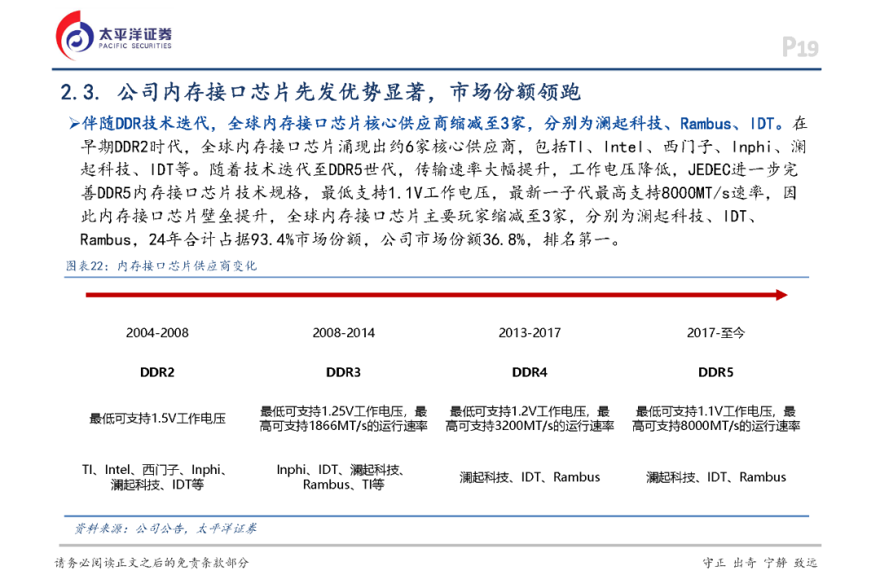Click the 2008-2014 period label

point(344,333)
